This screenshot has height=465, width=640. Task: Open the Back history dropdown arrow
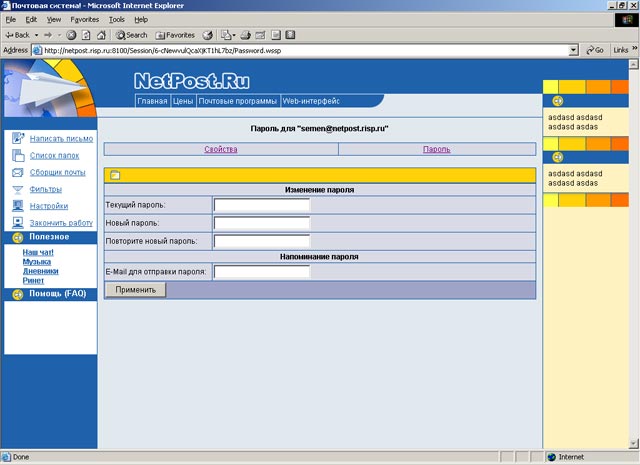pyautogui.click(x=36, y=35)
